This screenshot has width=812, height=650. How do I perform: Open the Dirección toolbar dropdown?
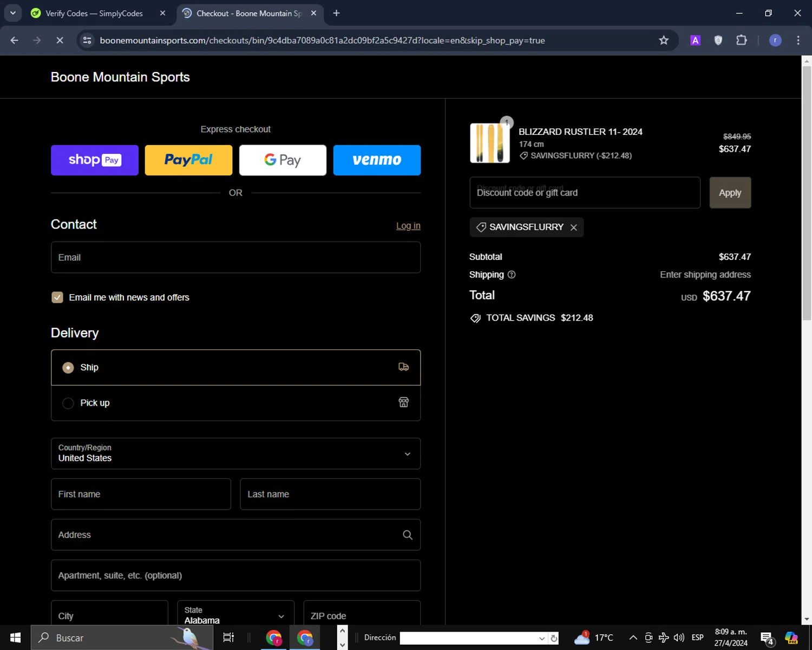pos(541,638)
